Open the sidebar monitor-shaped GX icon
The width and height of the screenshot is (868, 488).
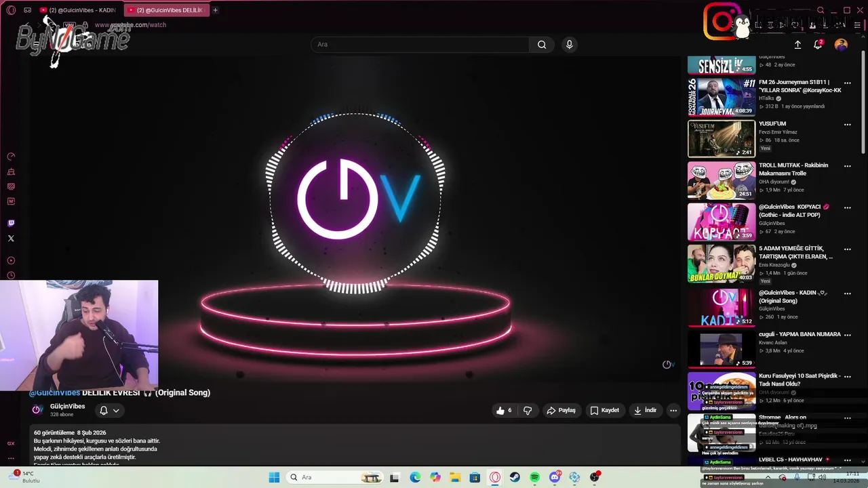point(11,186)
